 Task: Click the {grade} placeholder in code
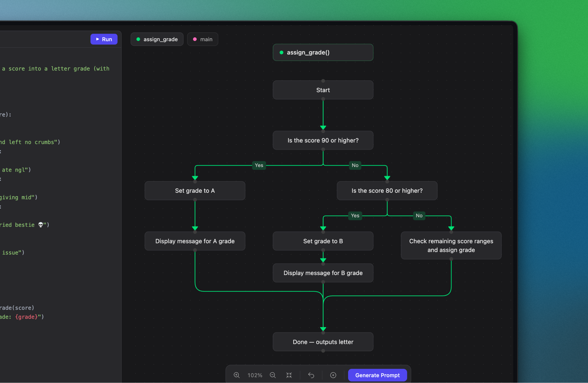click(x=26, y=317)
